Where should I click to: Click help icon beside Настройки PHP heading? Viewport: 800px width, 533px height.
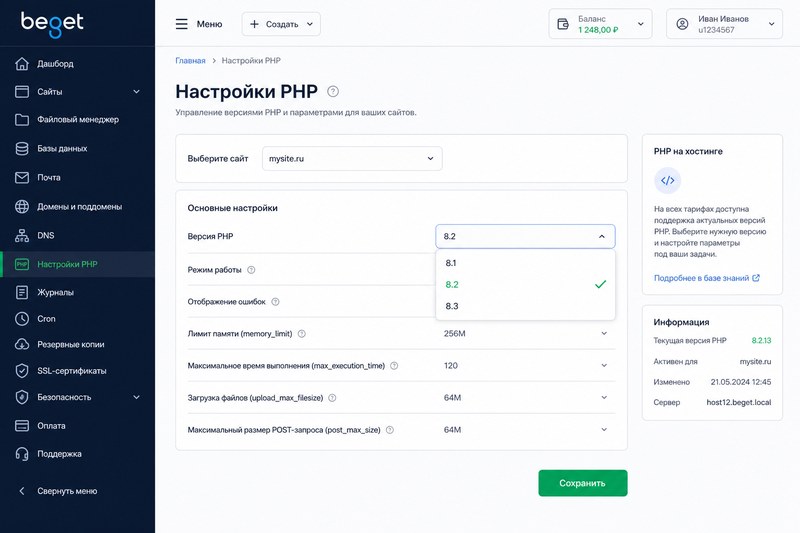(333, 91)
